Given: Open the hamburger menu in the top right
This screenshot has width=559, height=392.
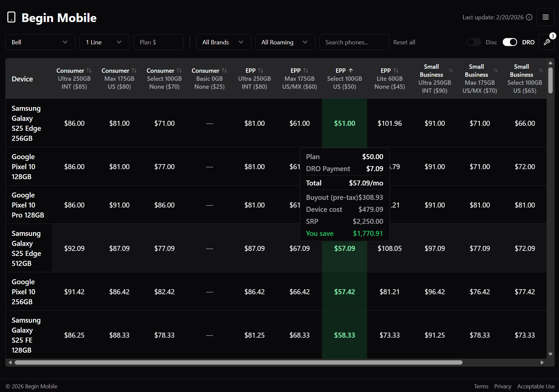Looking at the screenshot, I should [x=546, y=17].
